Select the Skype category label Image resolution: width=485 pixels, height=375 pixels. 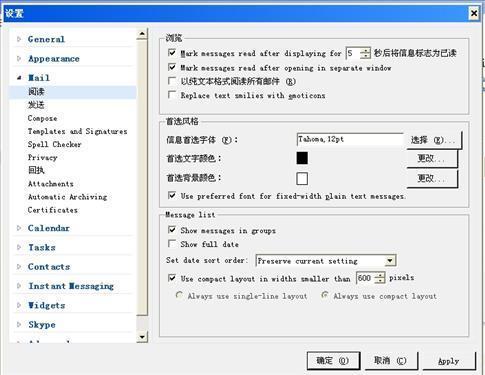coord(42,325)
